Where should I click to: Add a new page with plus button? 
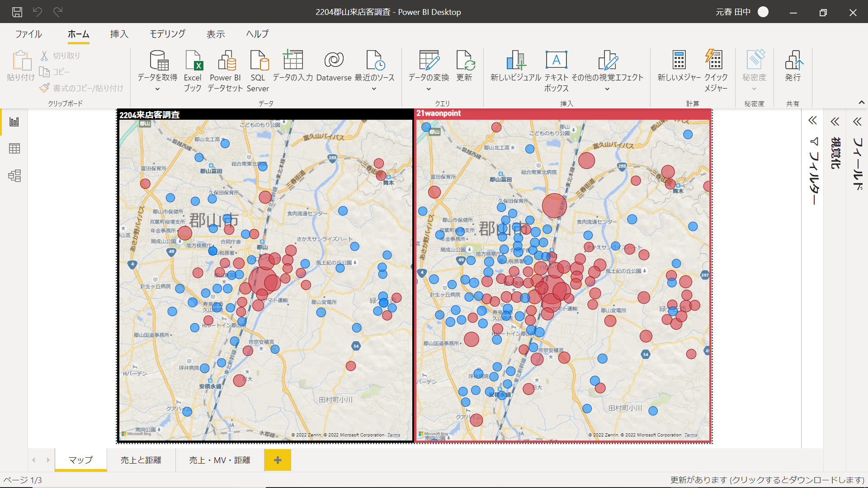[x=278, y=460]
